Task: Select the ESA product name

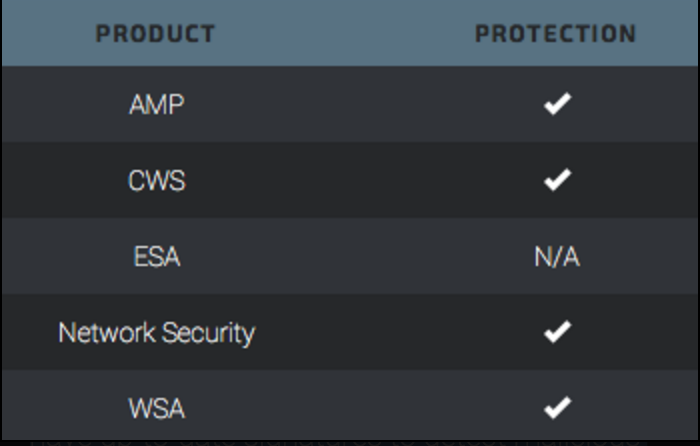Action: point(156,257)
